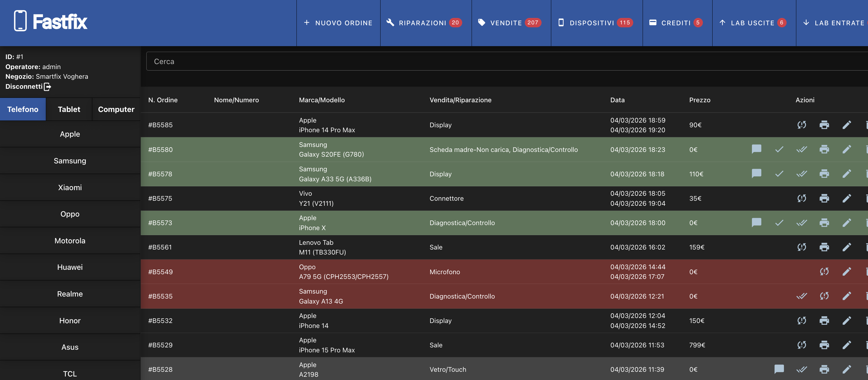Open comment bubble for order #B5573
This screenshot has height=380, width=868.
756,223
